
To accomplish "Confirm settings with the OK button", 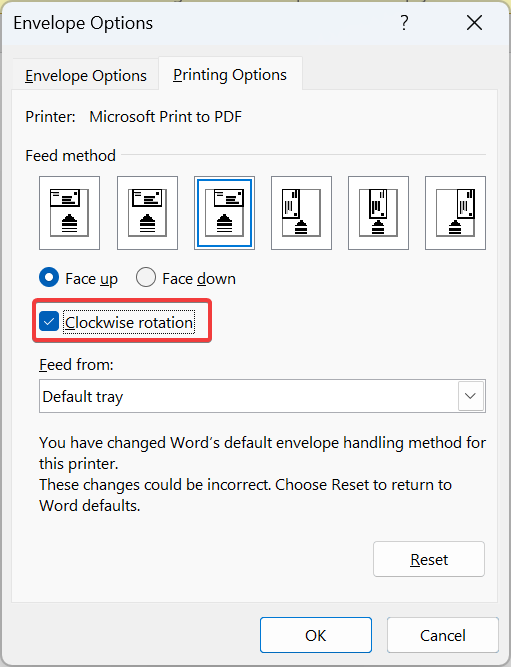I will 316,635.
